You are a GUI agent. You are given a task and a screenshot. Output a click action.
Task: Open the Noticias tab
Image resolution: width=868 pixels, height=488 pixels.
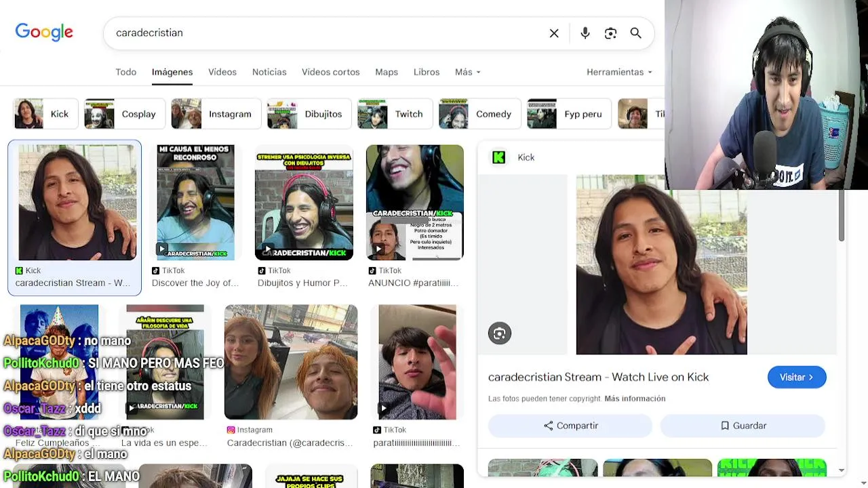(x=269, y=72)
